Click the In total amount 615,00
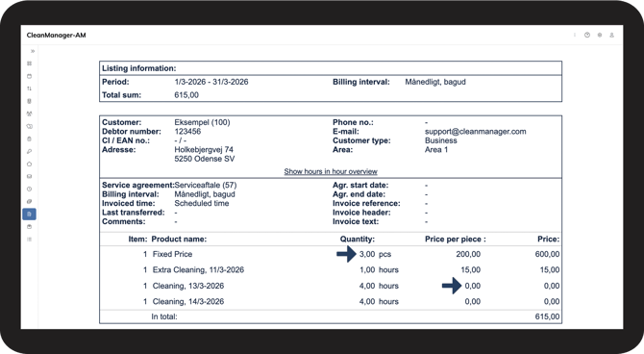 (547, 316)
